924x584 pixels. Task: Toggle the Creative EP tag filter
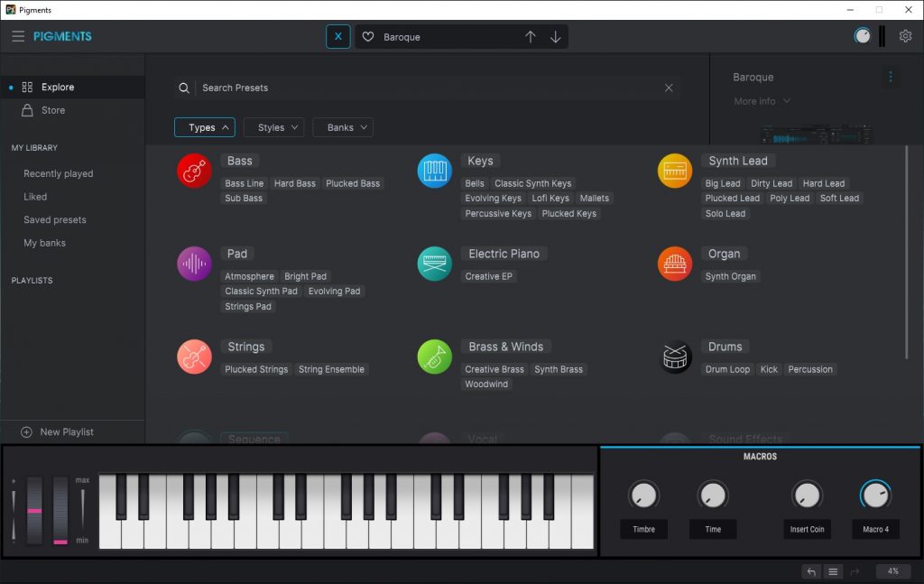click(x=488, y=276)
